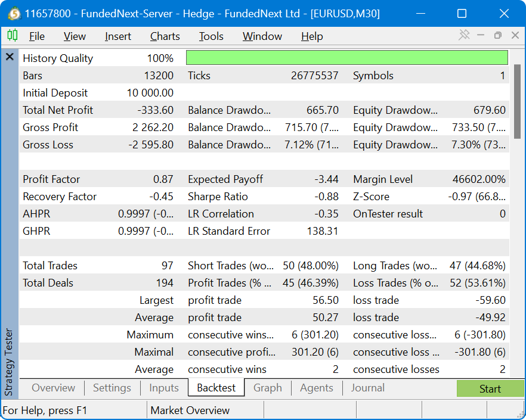Click the pin icon in menu bar
The height and width of the screenshot is (420, 526).
tap(464, 35)
